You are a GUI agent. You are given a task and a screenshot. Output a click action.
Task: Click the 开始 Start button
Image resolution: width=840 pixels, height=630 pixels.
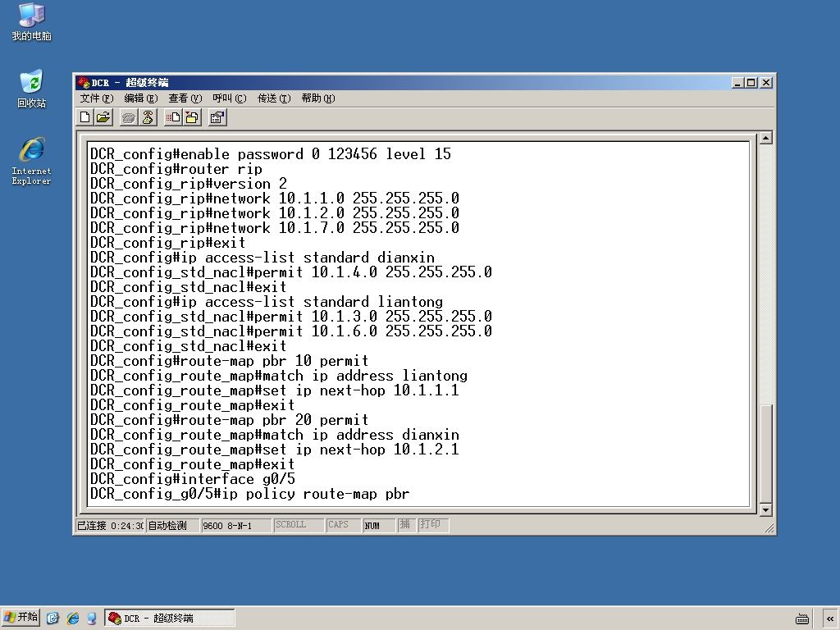click(x=21, y=618)
